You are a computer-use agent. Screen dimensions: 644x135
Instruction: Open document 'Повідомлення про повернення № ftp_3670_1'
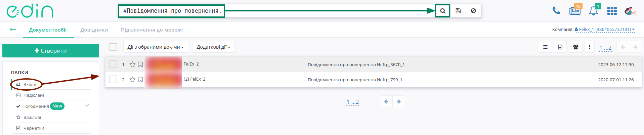tap(356, 64)
